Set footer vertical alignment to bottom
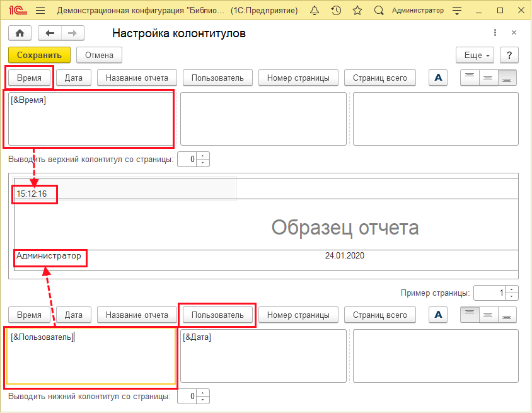 [x=507, y=315]
